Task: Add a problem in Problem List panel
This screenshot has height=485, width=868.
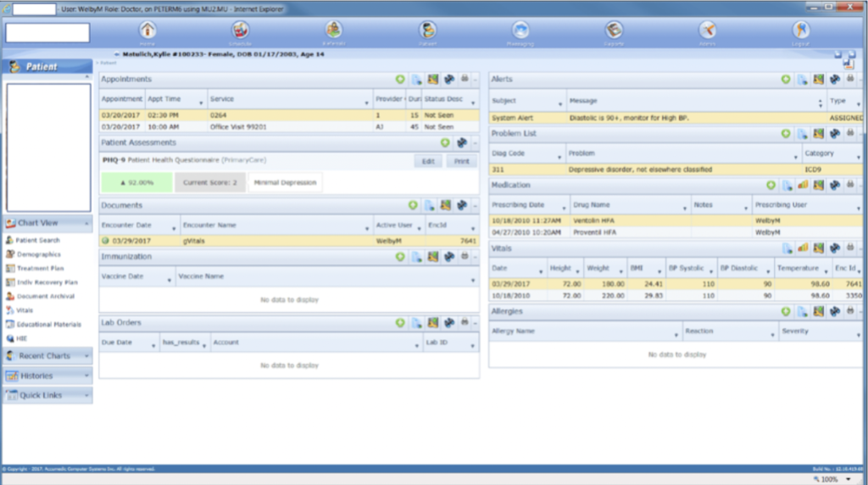Action: click(x=786, y=133)
